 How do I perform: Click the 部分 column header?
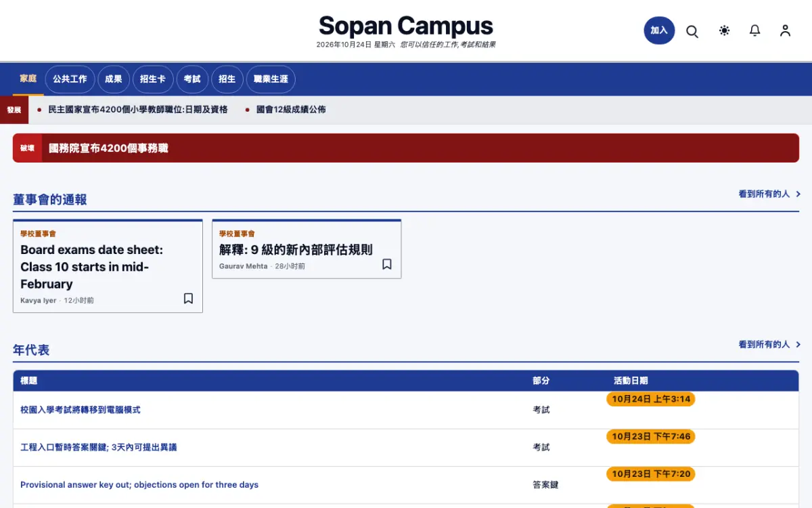click(541, 381)
